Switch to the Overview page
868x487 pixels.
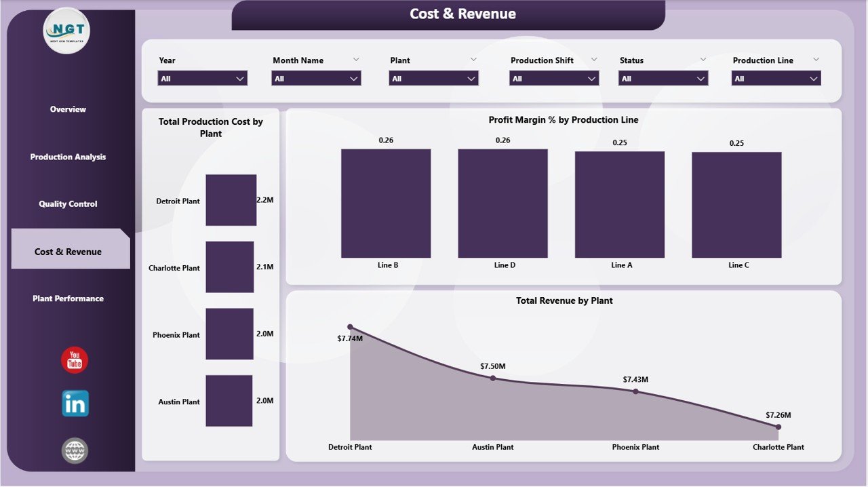pyautogui.click(x=67, y=109)
